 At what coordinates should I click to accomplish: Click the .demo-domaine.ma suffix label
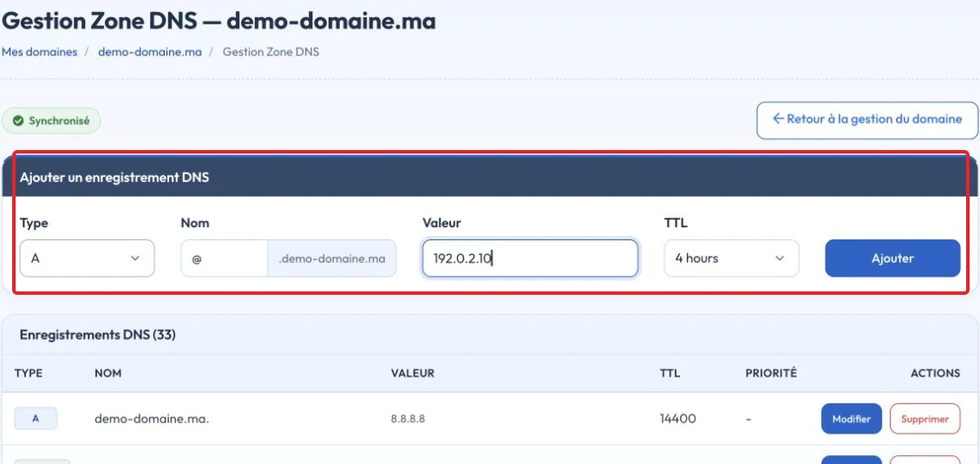pyautogui.click(x=332, y=258)
